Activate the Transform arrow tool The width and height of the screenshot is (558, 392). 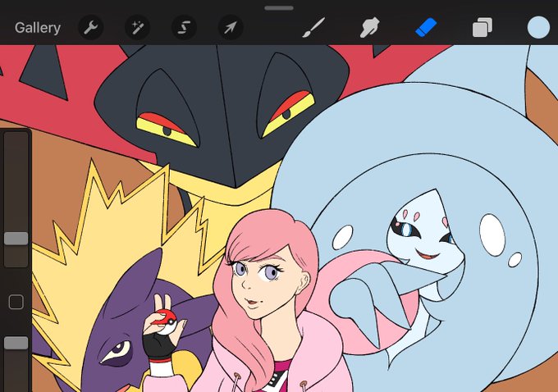pos(231,27)
